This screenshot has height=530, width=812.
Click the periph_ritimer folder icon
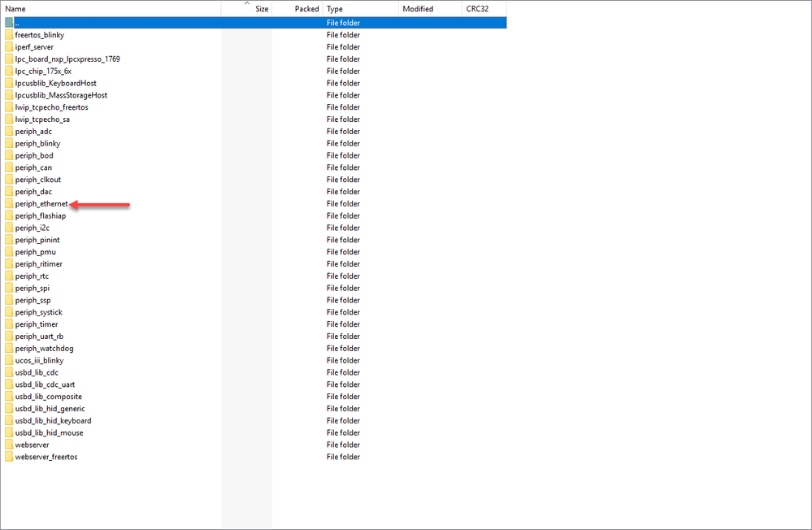click(9, 263)
